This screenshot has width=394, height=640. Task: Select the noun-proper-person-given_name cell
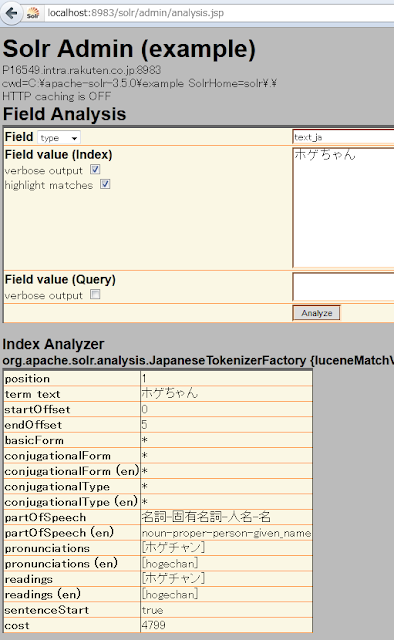click(226, 533)
